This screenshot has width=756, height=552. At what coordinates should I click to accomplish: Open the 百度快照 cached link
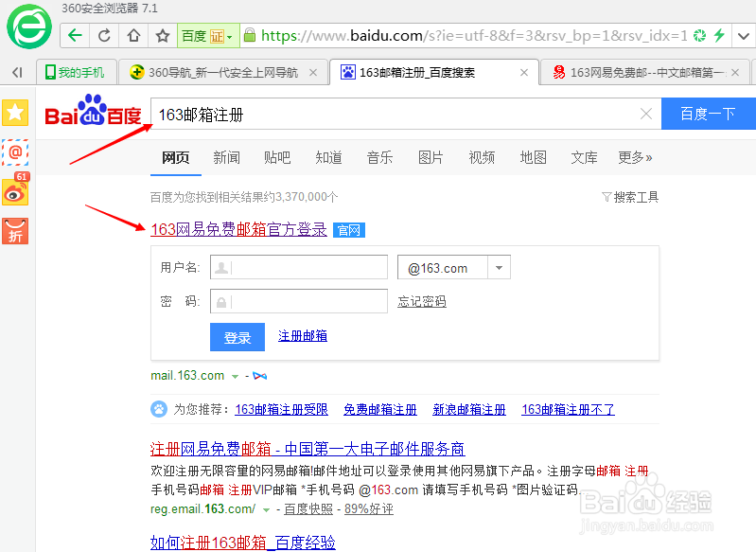pyautogui.click(x=308, y=509)
